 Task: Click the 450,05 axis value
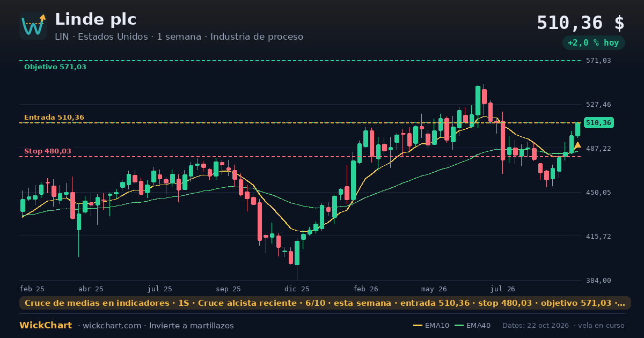click(x=598, y=193)
